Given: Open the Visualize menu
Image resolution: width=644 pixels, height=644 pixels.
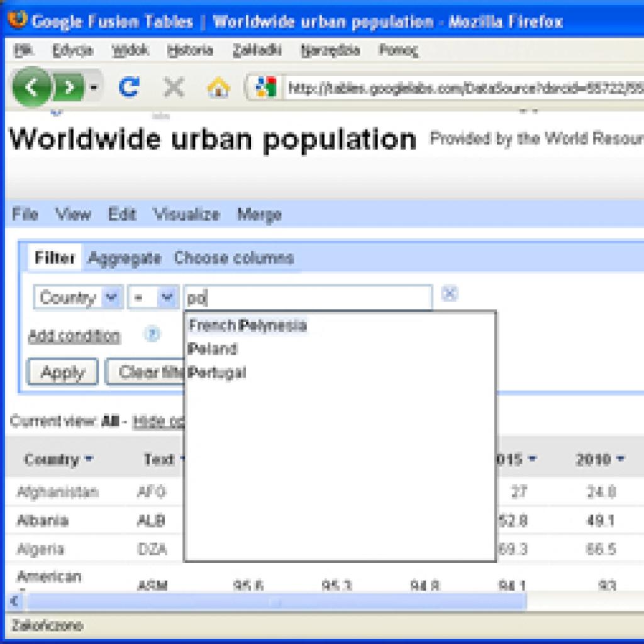Looking at the screenshot, I should coord(186,214).
